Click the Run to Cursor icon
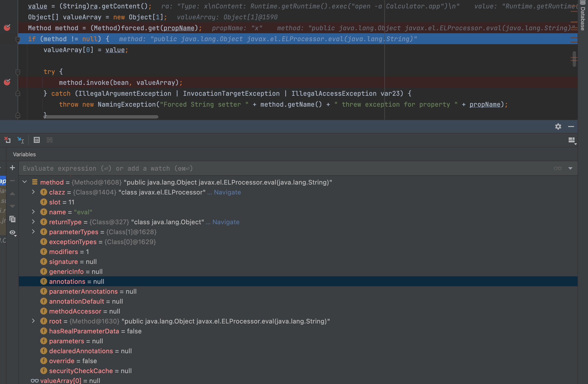 click(x=20, y=140)
